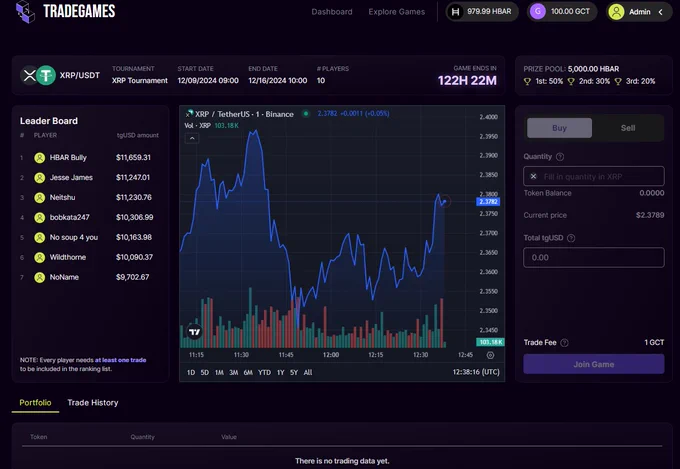The image size is (680, 469).
Task: Click the TradeGames cube logo
Action: pyautogui.click(x=25, y=11)
